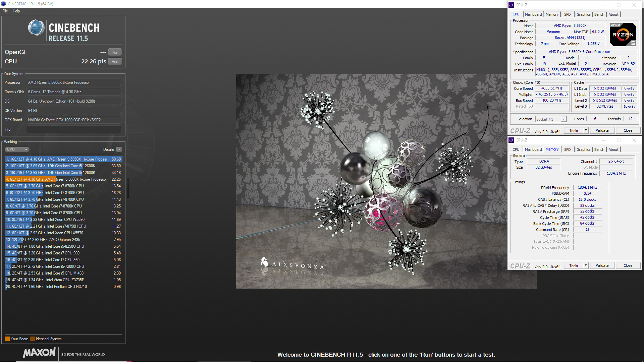Select ranking row AMD Opteron 2435

[63, 240]
